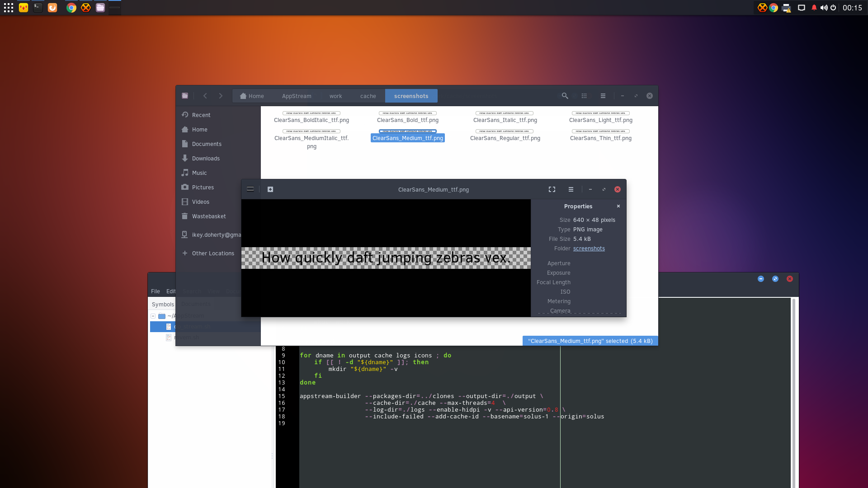Launch the terminal from the top panel
Image resolution: width=868 pixels, height=488 pixels.
pos(38,8)
